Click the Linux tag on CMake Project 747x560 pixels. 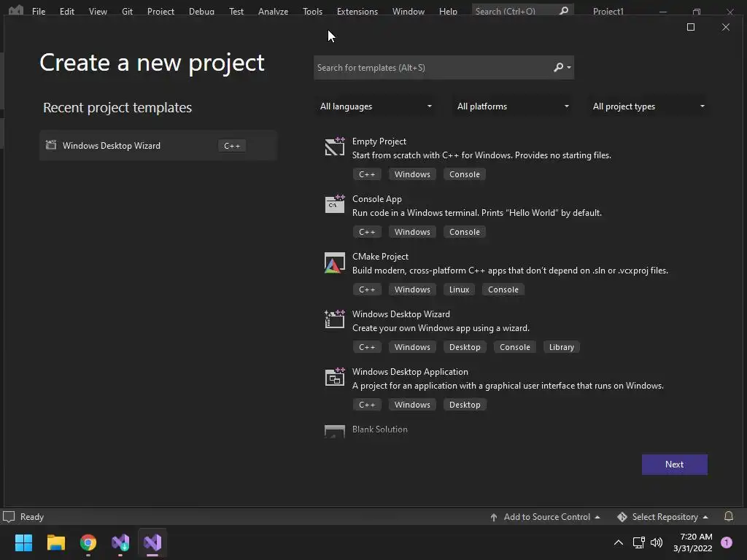tap(459, 289)
